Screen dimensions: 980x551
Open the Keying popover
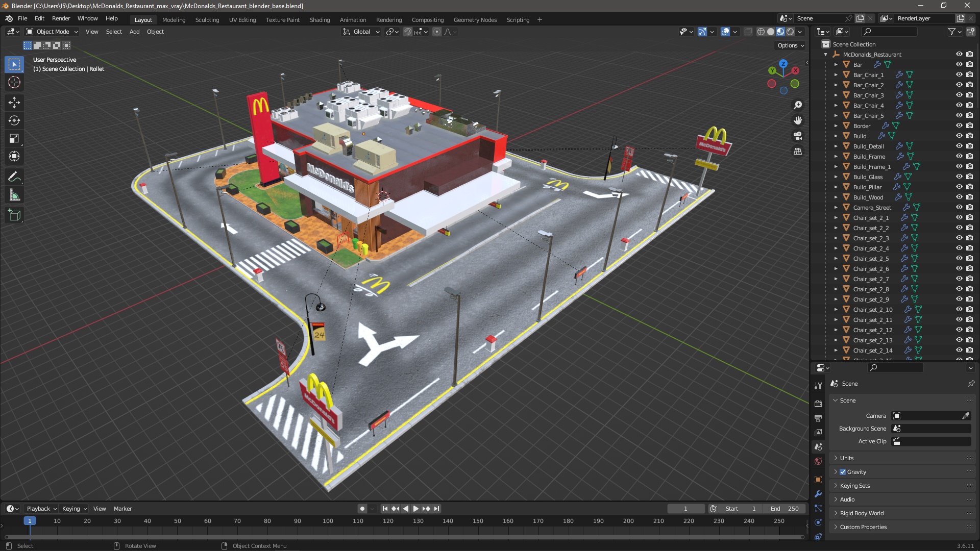75,509
